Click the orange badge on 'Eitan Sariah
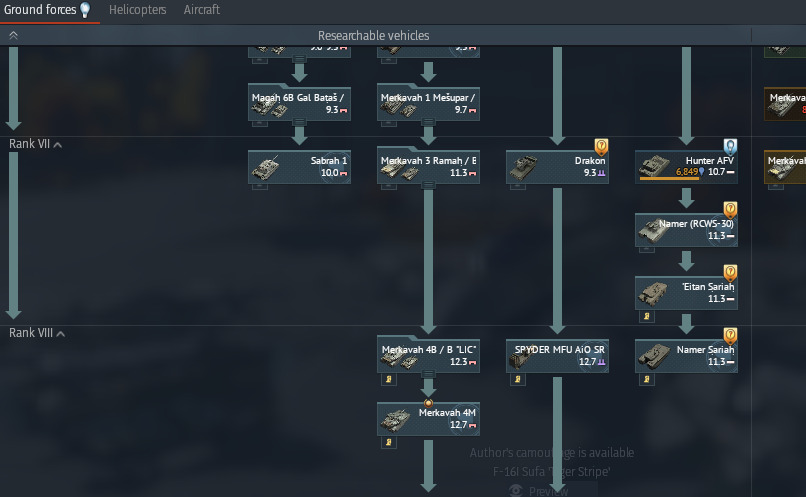This screenshot has height=497, width=806. 730,273
